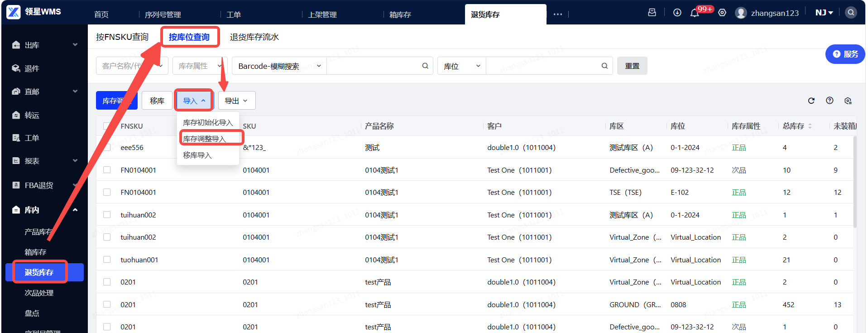Click the 工单 sidebar icon
This screenshot has height=333, width=868.
(16, 138)
